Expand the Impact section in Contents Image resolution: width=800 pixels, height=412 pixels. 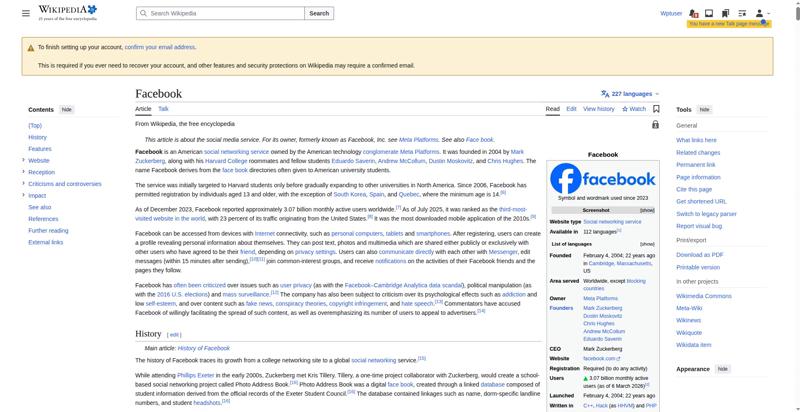point(23,195)
